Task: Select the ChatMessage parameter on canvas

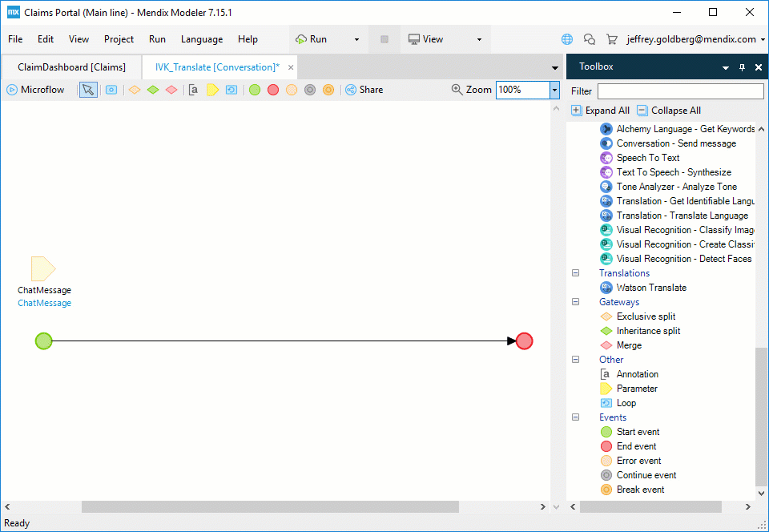Action: [43, 268]
